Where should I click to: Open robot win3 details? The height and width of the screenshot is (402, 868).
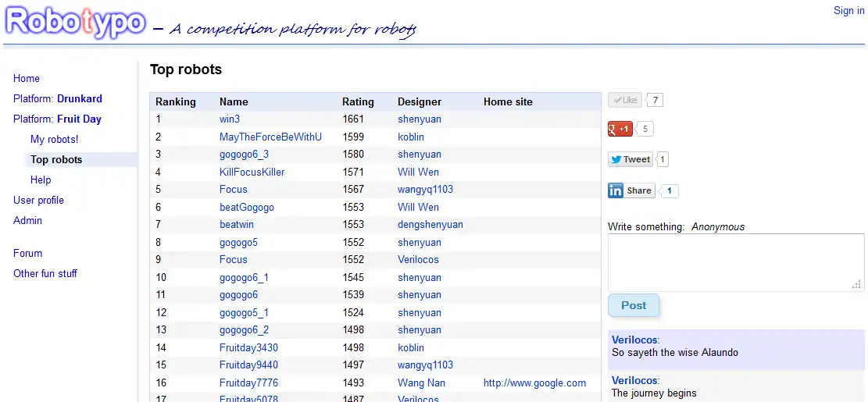point(230,119)
